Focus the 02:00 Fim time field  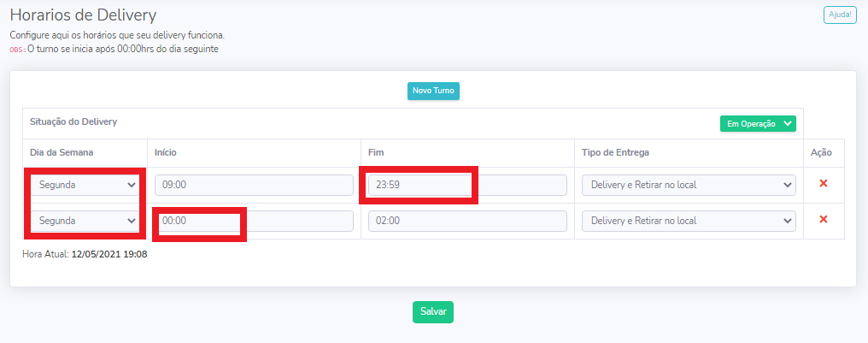tap(467, 221)
